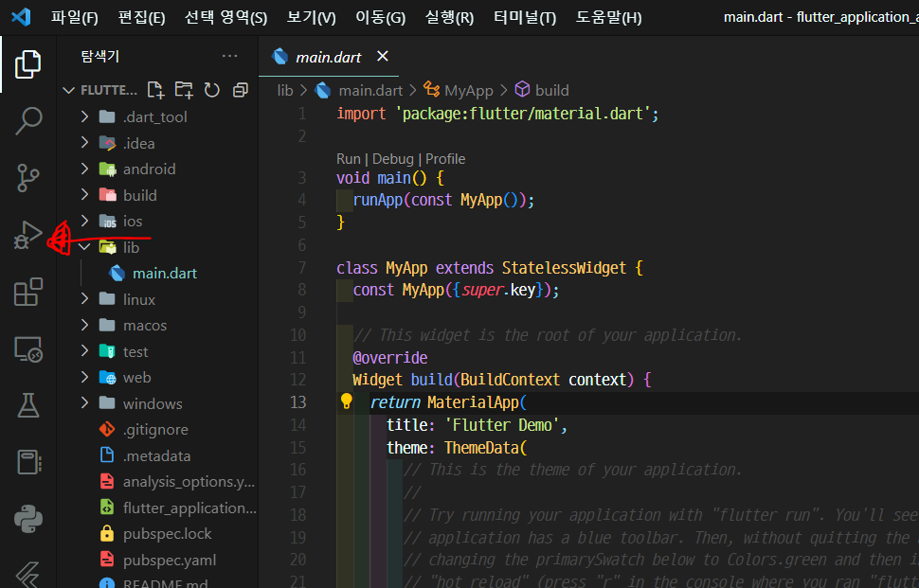Screen dimensions: 919x588
Task: Open the 선택 영역(S) menu
Action: click(x=225, y=17)
